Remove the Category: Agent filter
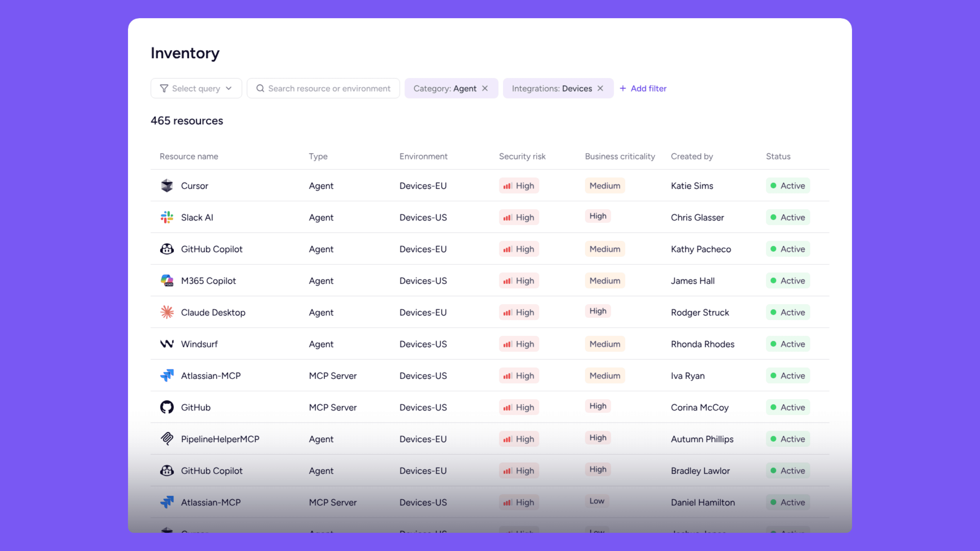Image resolution: width=980 pixels, height=551 pixels. pyautogui.click(x=485, y=88)
